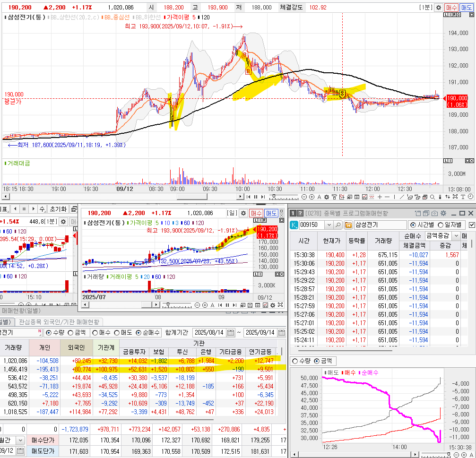The image size is (476, 458).
Task: Select diagonal trend line tool in main chart toolbar
Action: [x=402, y=197]
